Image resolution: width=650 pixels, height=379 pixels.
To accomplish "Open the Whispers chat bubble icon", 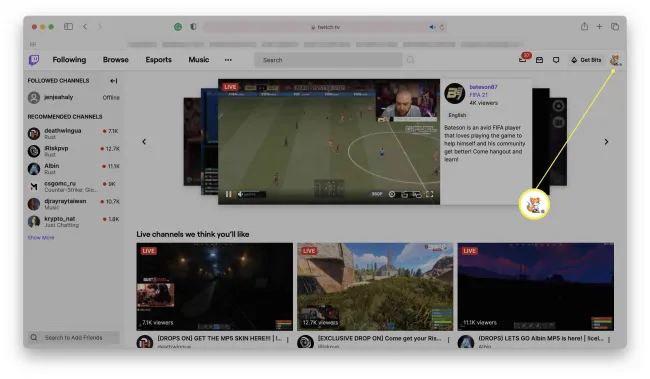I will 556,60.
